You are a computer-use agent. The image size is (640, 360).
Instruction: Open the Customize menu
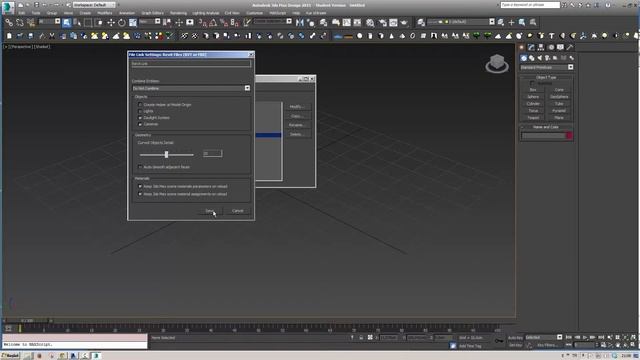click(x=254, y=13)
